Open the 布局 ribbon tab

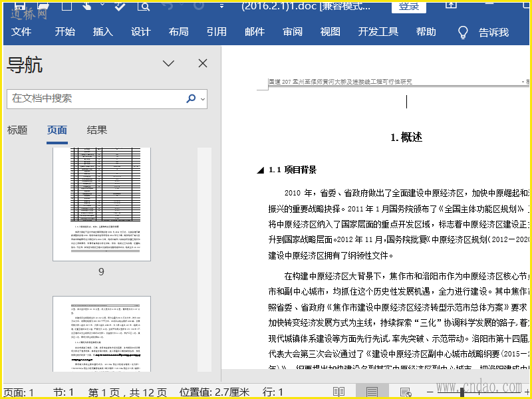[x=179, y=32]
